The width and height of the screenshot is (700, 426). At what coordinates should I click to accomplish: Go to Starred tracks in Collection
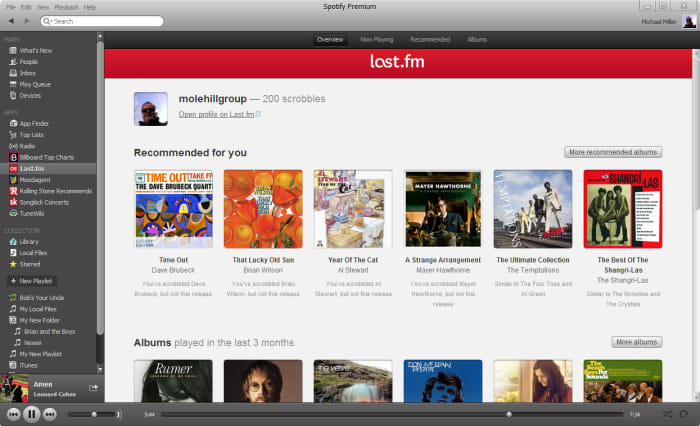(x=31, y=264)
